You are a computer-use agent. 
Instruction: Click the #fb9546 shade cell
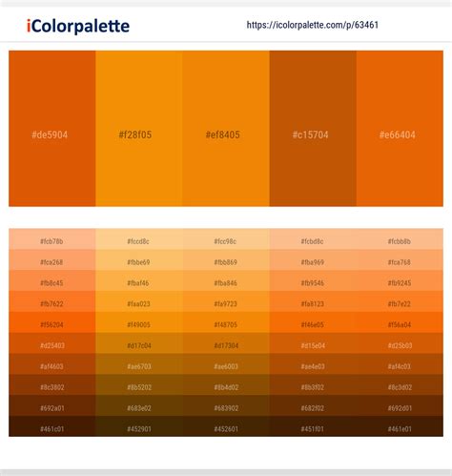click(x=313, y=280)
